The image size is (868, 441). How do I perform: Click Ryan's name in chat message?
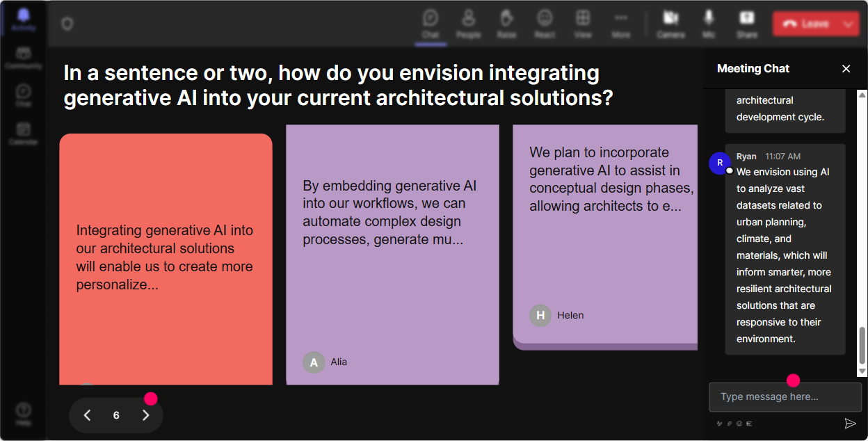pyautogui.click(x=746, y=157)
